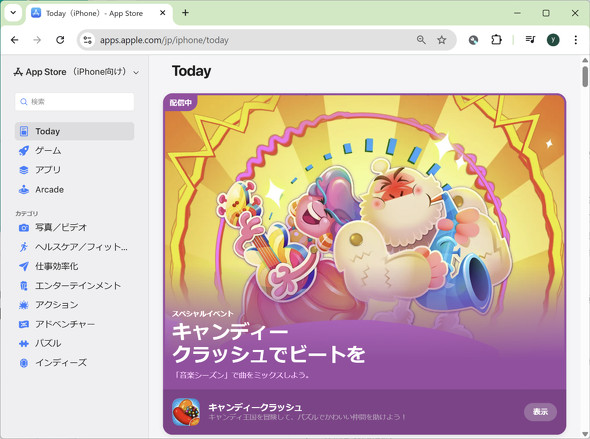Select the パズル category

[75, 343]
